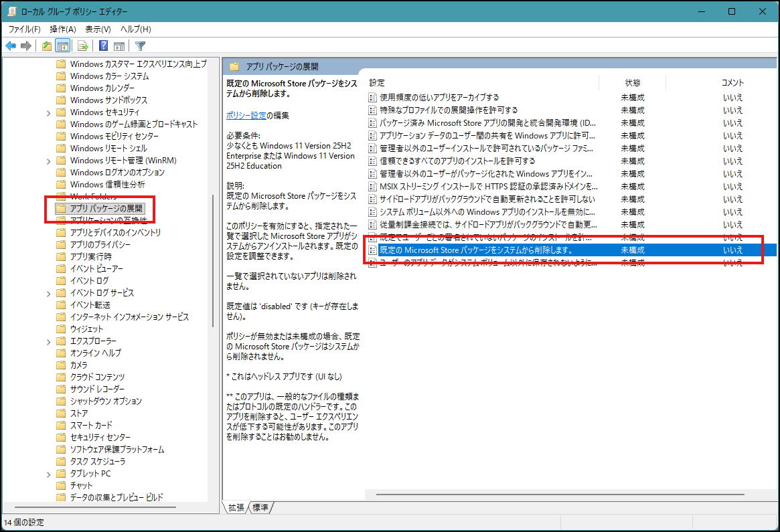The image size is (780, 532).
Task: Open the 操作(A) menu
Action: [x=62, y=29]
